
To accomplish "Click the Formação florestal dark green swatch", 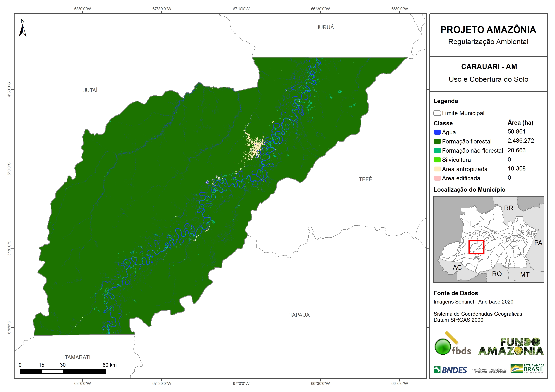I will [x=437, y=142].
